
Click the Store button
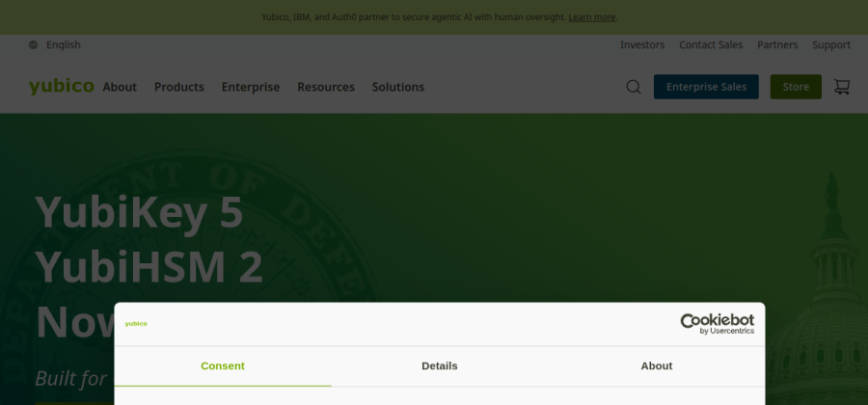coord(796,87)
